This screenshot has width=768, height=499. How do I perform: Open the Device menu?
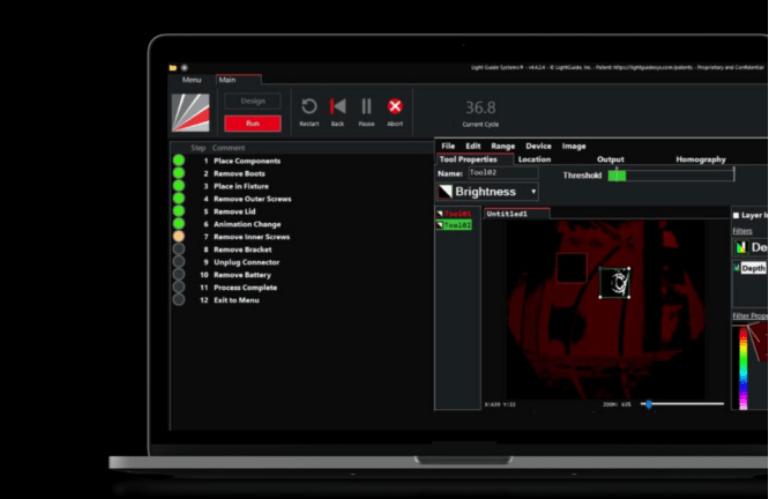[x=538, y=146]
